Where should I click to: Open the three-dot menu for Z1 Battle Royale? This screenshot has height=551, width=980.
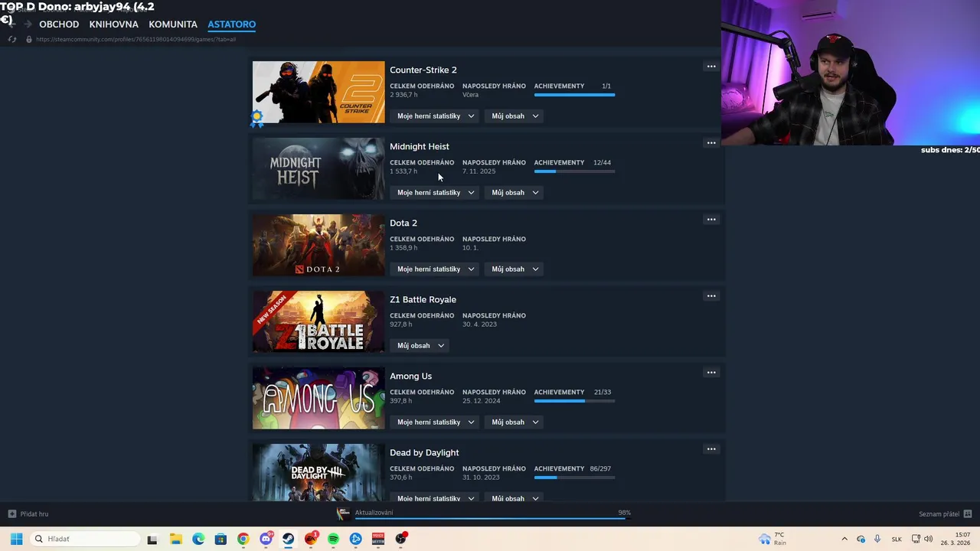pos(711,296)
